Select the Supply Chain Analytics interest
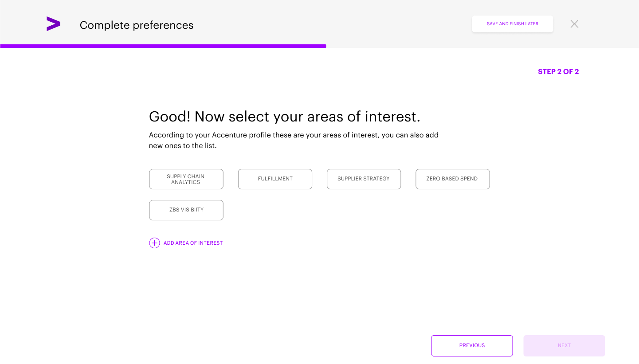Viewport: 639px width, 364px height. click(186, 179)
